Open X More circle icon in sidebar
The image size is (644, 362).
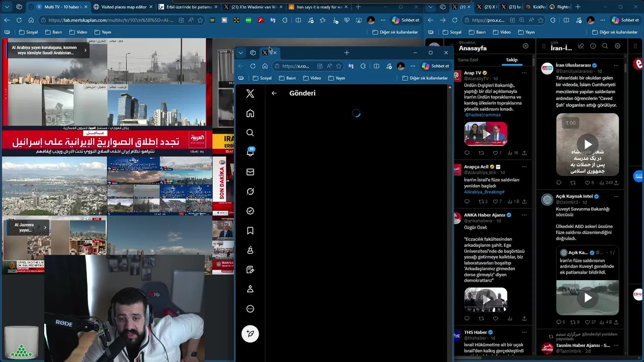(x=250, y=309)
